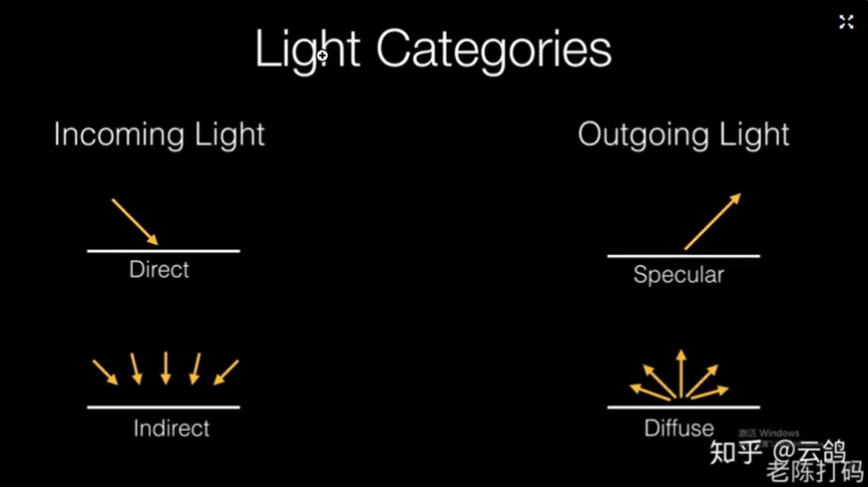868x487 pixels.
Task: Click the crosshair cursor marker in the title
Action: tap(322, 55)
